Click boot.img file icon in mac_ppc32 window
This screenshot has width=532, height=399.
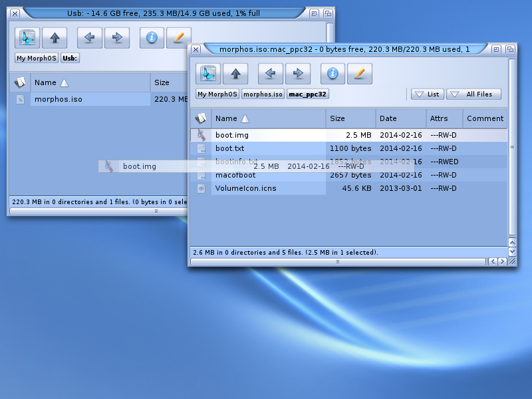point(201,135)
